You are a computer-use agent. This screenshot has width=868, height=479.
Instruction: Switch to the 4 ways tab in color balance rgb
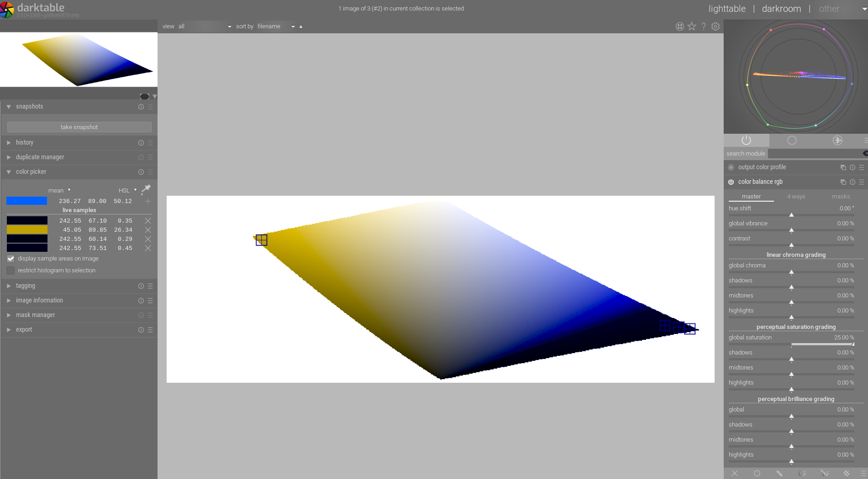[796, 196]
